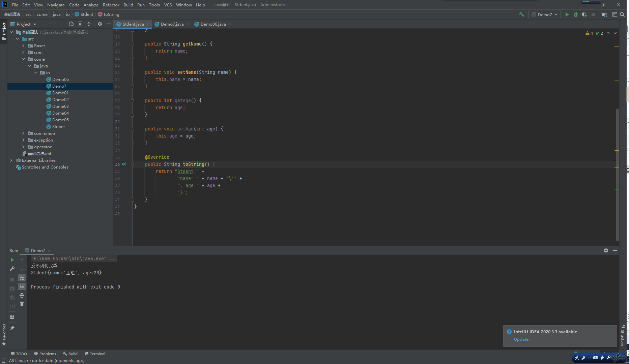Click the Build project hammer icon

(521, 14)
